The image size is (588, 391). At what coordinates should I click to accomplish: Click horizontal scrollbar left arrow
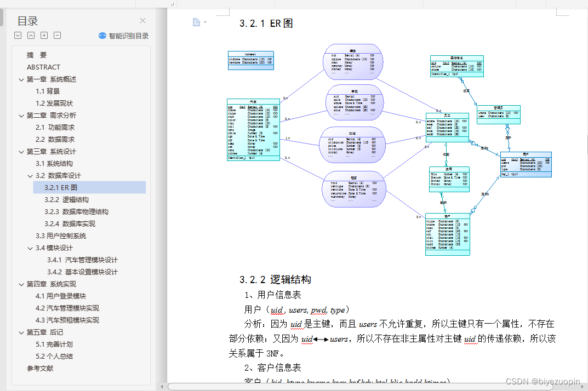pos(162,387)
